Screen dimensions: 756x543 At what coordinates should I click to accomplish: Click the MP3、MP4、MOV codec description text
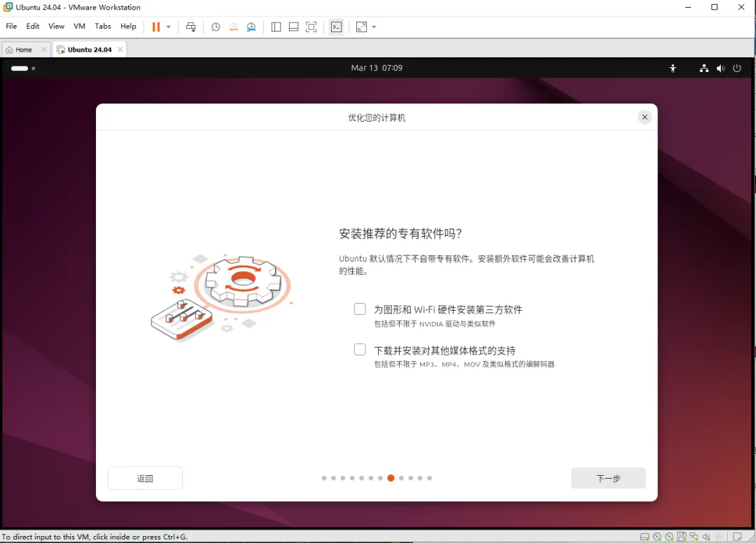(x=464, y=365)
